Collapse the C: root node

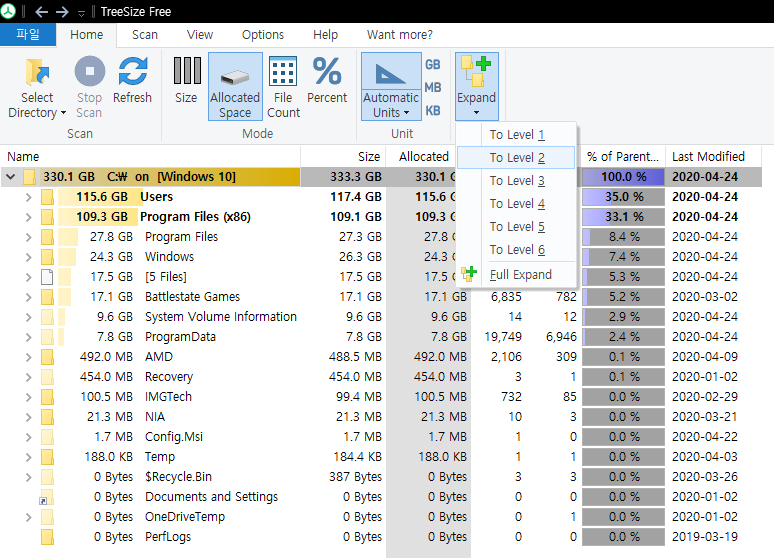pos(10,176)
